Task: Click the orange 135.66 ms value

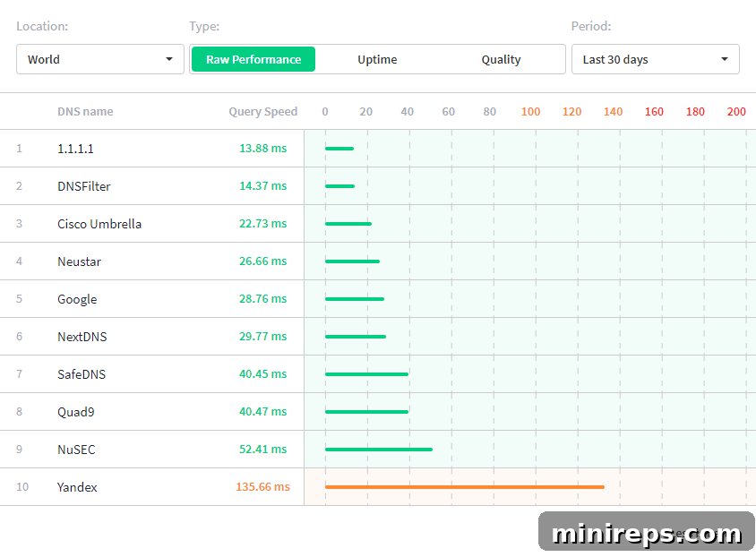Action: click(x=262, y=486)
